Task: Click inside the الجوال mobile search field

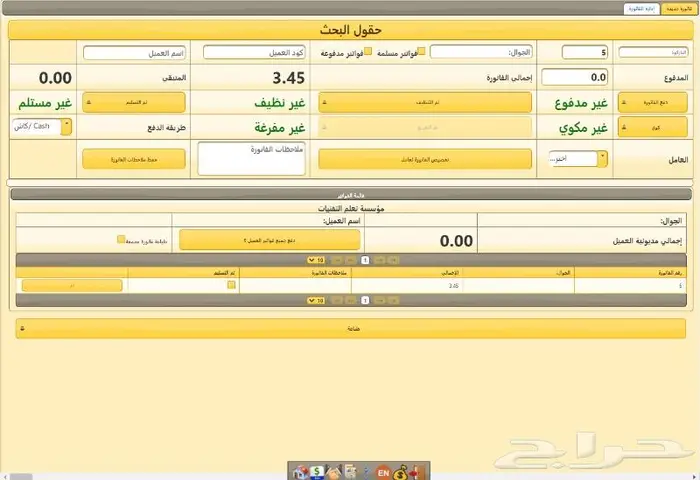Action: click(x=481, y=52)
